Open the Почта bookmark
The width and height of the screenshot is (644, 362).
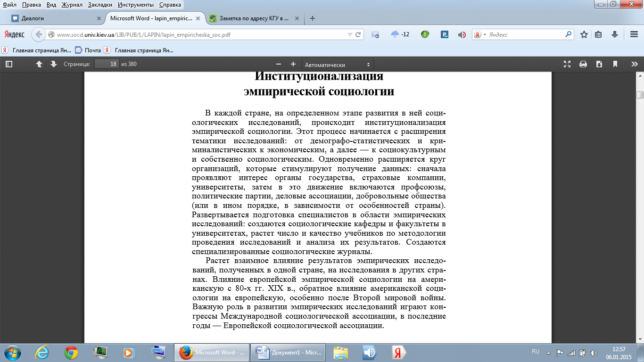(x=89, y=50)
